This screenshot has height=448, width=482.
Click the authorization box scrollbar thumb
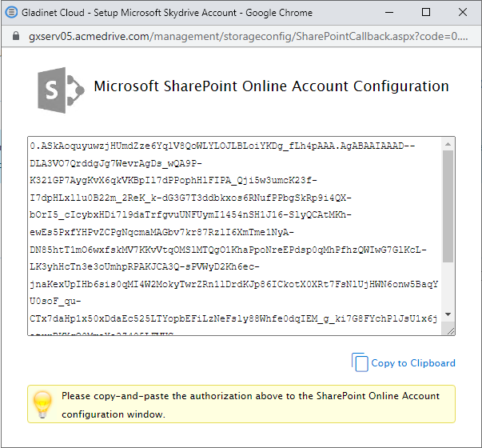coord(448,206)
